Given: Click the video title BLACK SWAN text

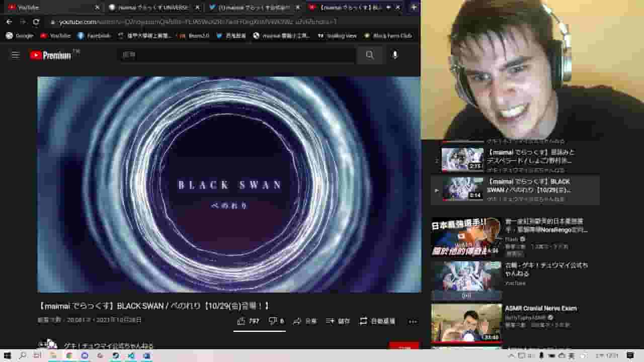Looking at the screenshot, I should 154,306.
